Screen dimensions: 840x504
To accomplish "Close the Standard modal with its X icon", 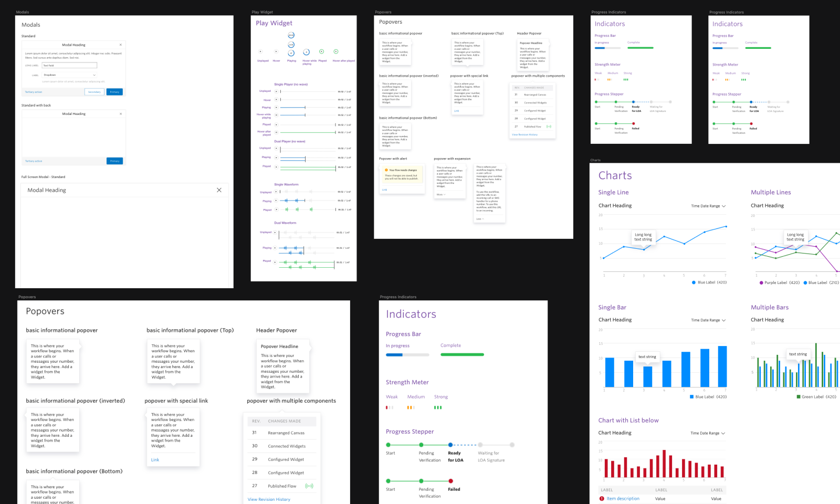I will tap(120, 45).
